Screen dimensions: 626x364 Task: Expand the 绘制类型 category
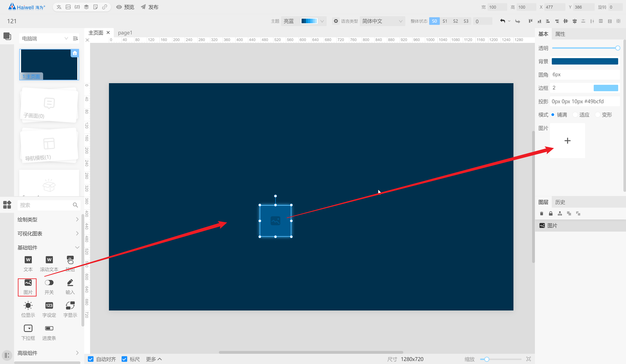[48, 219]
